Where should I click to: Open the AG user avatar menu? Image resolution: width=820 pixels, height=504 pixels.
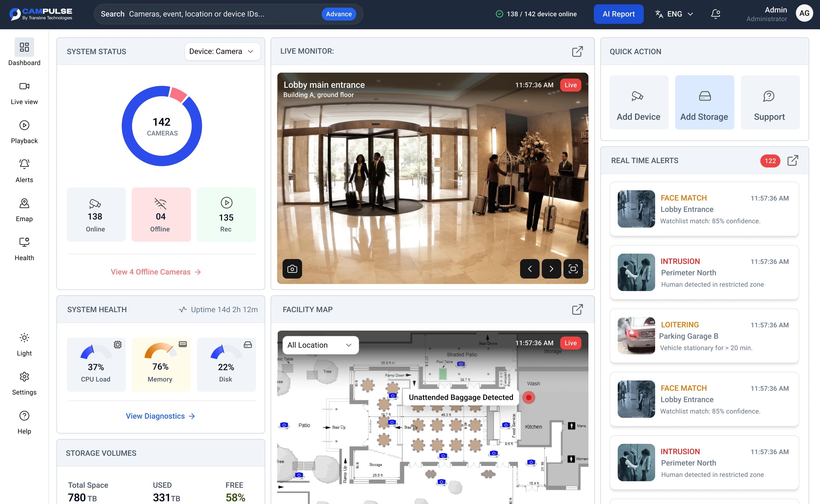(804, 13)
